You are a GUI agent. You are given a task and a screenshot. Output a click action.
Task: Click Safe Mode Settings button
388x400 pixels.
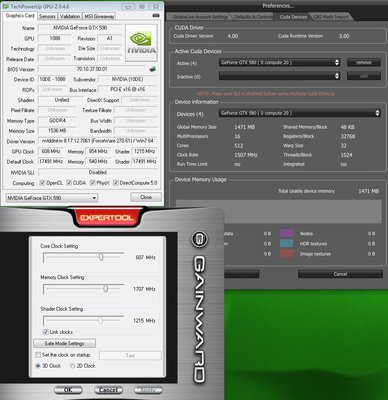[x=64, y=343]
